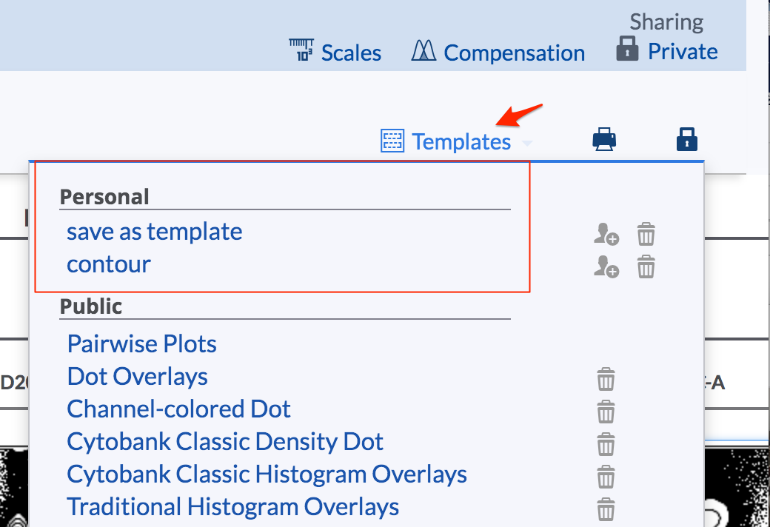Apply the contour personal template

pos(109,265)
